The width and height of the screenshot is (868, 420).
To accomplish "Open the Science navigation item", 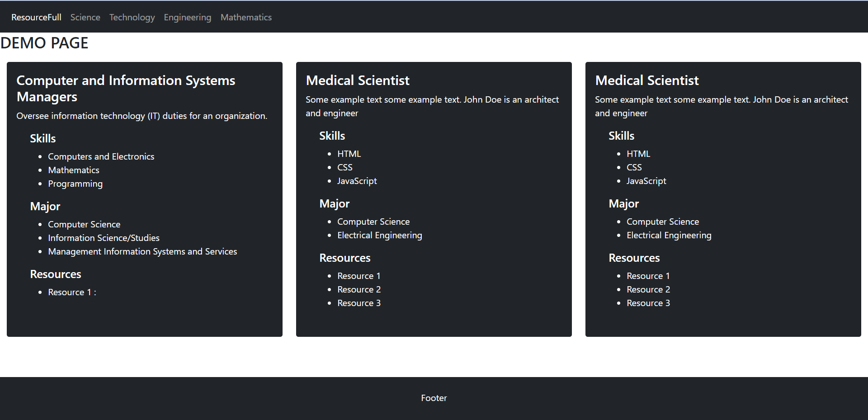I will (x=85, y=17).
